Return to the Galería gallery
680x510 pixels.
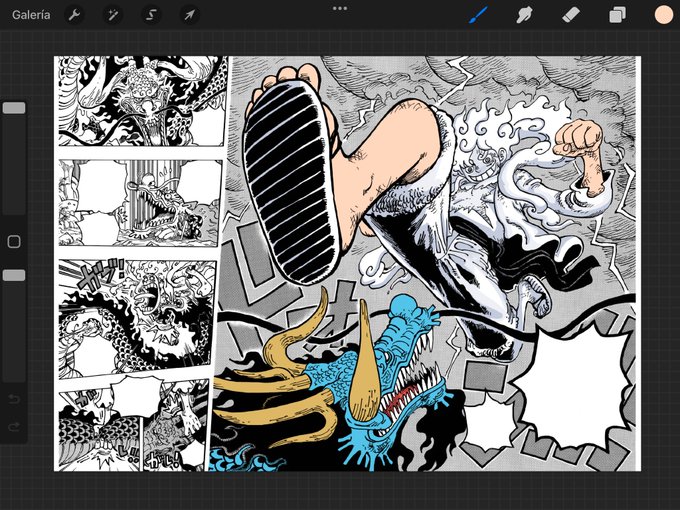pos(31,15)
